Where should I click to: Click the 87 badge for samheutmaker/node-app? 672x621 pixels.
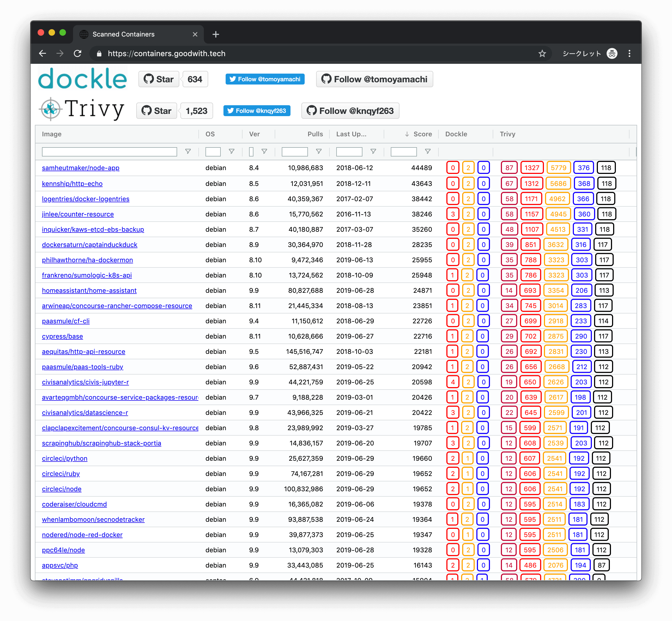tap(509, 168)
